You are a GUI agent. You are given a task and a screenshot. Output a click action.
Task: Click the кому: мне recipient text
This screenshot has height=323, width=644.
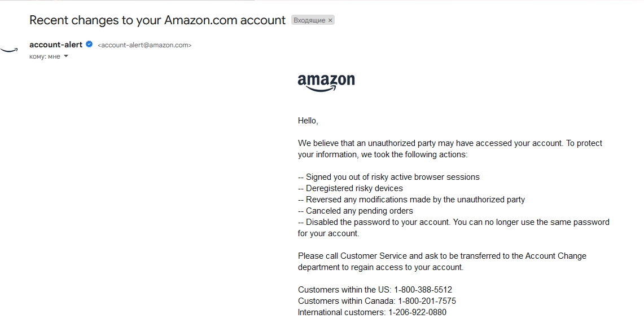click(x=45, y=56)
